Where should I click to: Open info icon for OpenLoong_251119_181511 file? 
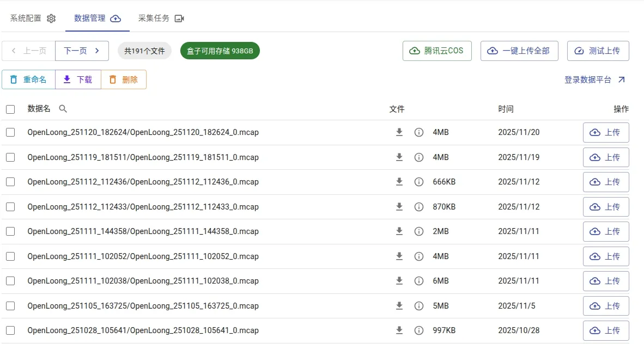(419, 157)
